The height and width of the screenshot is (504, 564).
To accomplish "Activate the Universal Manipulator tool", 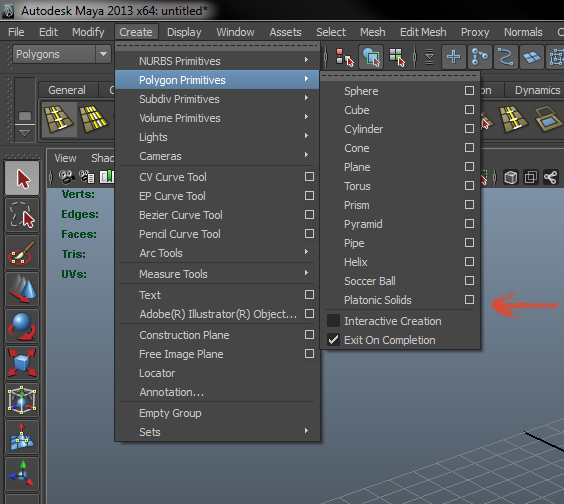I will click(x=22, y=400).
